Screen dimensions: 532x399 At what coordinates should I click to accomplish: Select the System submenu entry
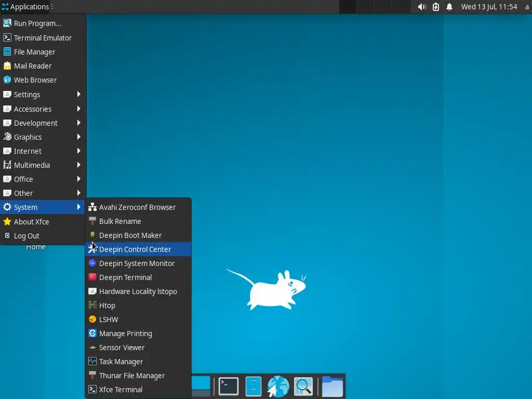[43, 207]
